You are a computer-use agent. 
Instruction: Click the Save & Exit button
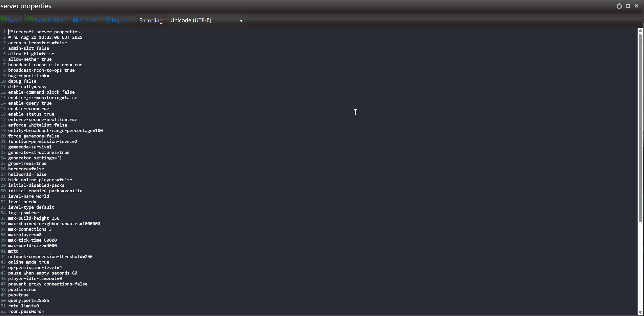point(45,20)
